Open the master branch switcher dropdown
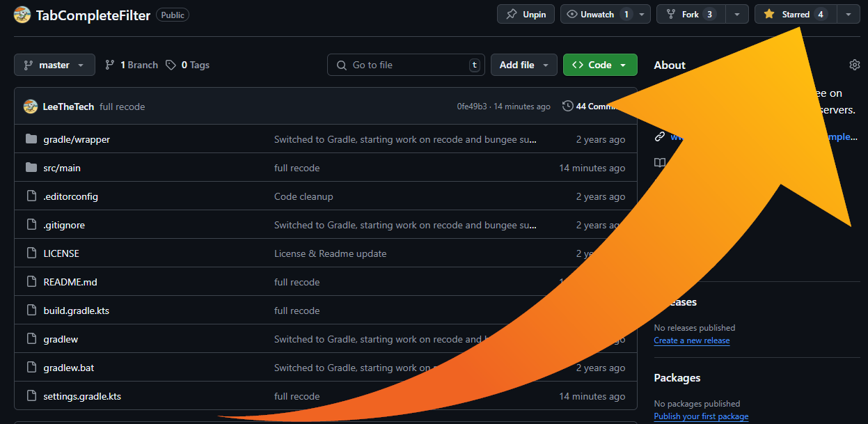Viewport: 868px width, 424px height. coord(54,65)
